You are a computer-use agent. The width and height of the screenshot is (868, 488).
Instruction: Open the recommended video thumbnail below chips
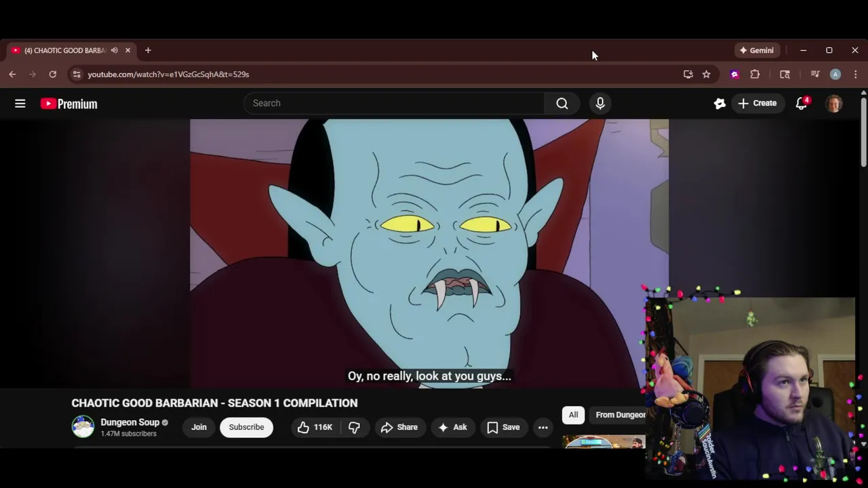pyautogui.click(x=604, y=442)
